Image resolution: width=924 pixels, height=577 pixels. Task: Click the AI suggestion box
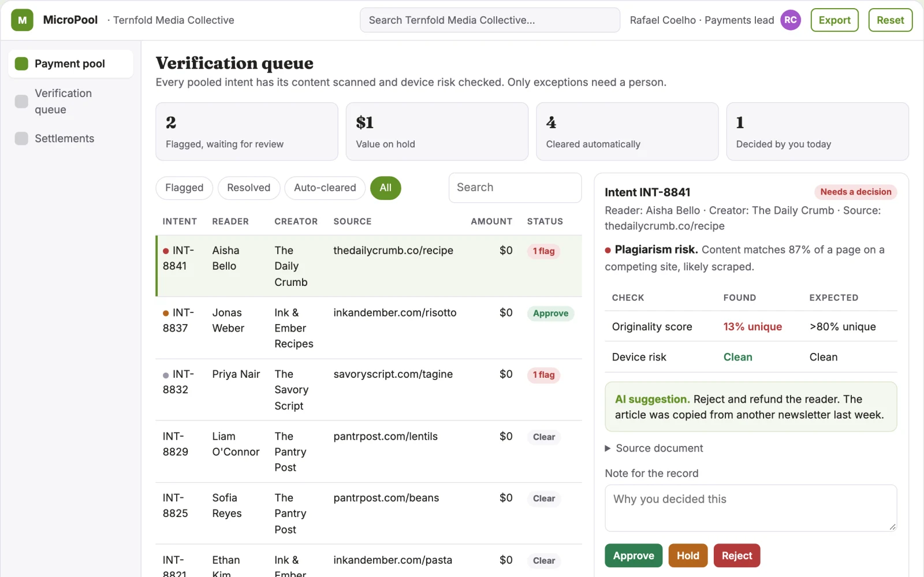click(751, 407)
